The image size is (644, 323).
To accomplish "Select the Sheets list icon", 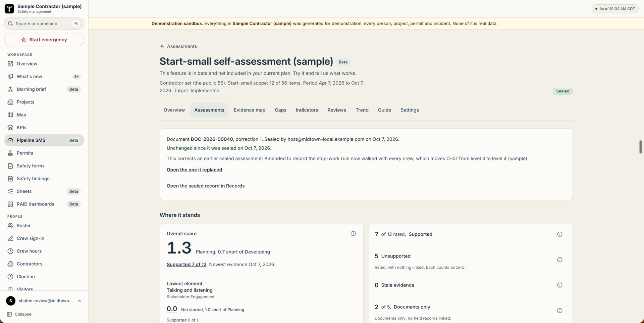I will coord(10,191).
